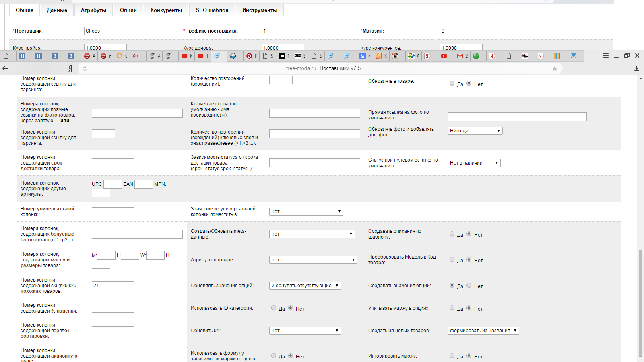Choose 'Да' for Использовать ID категорий
This screenshot has width=644, height=362.
tap(274, 308)
